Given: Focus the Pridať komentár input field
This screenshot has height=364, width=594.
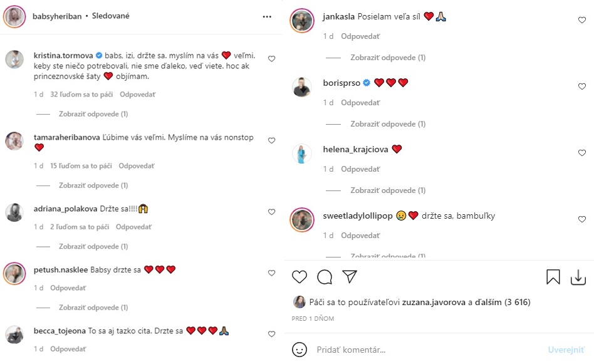Looking at the screenshot, I should tap(426, 350).
